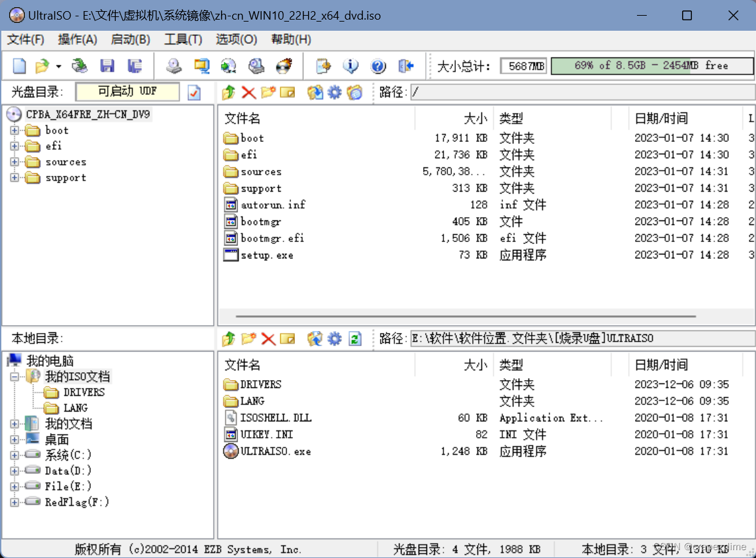Click the local path field showing E:\软件
756x558 pixels.
[x=582, y=339]
